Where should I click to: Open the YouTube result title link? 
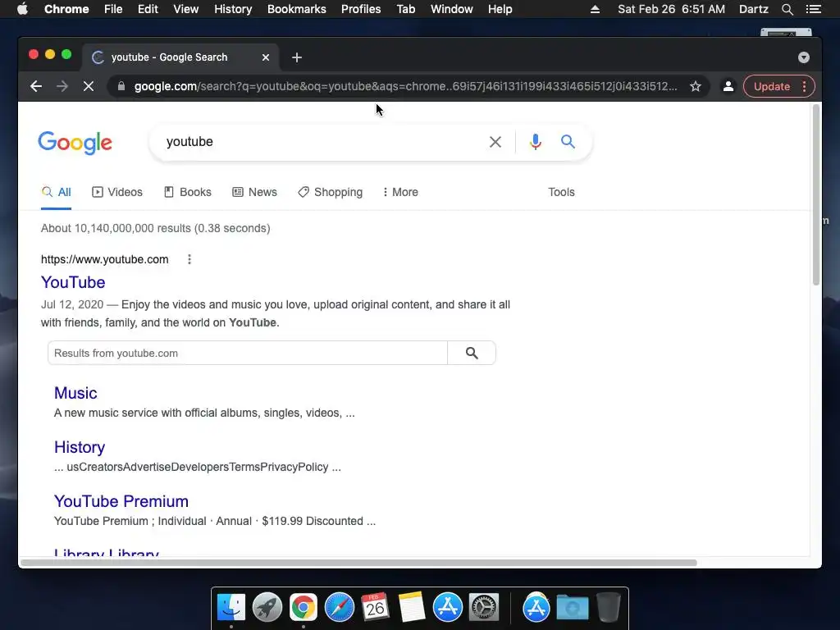tap(73, 282)
